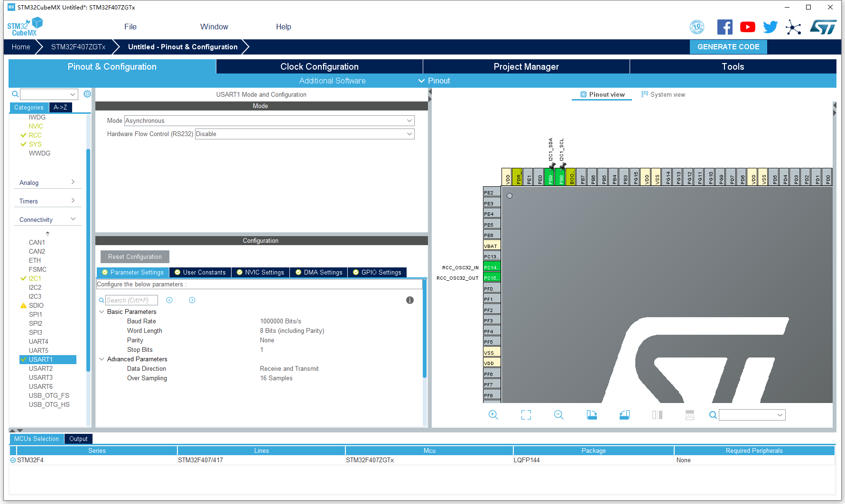The height and width of the screenshot is (504, 845).
Task: Open the pin search combo box
Action: 752,415
